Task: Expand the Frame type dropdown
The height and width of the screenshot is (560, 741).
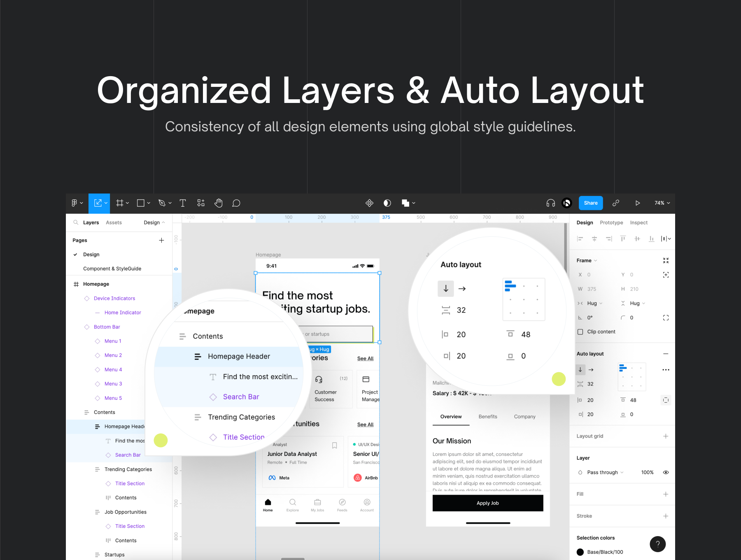Action: point(587,261)
